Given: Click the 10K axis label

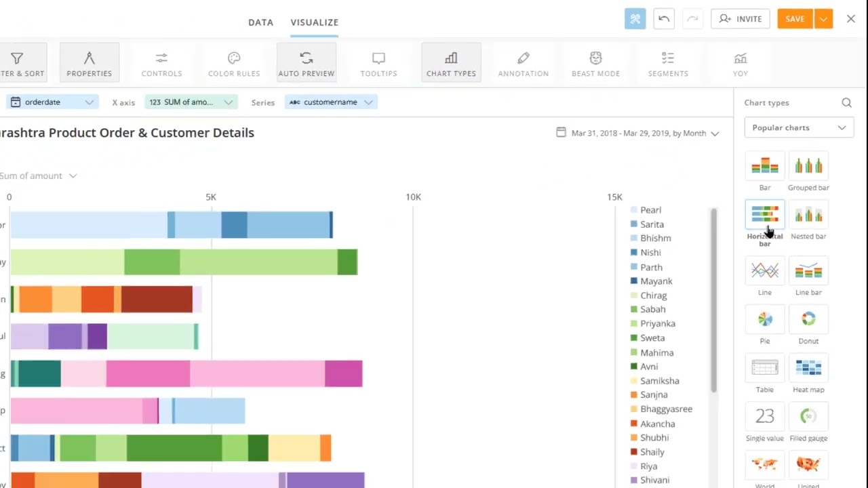Looking at the screenshot, I should [413, 197].
